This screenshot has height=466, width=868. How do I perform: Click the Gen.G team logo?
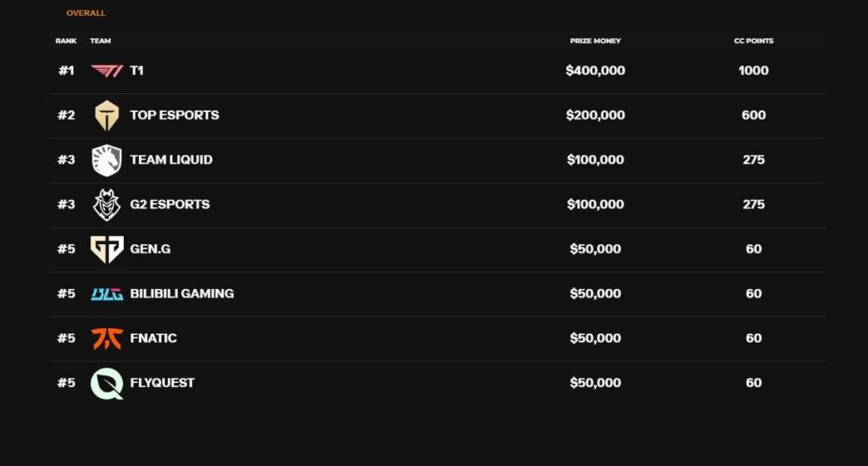tap(107, 249)
